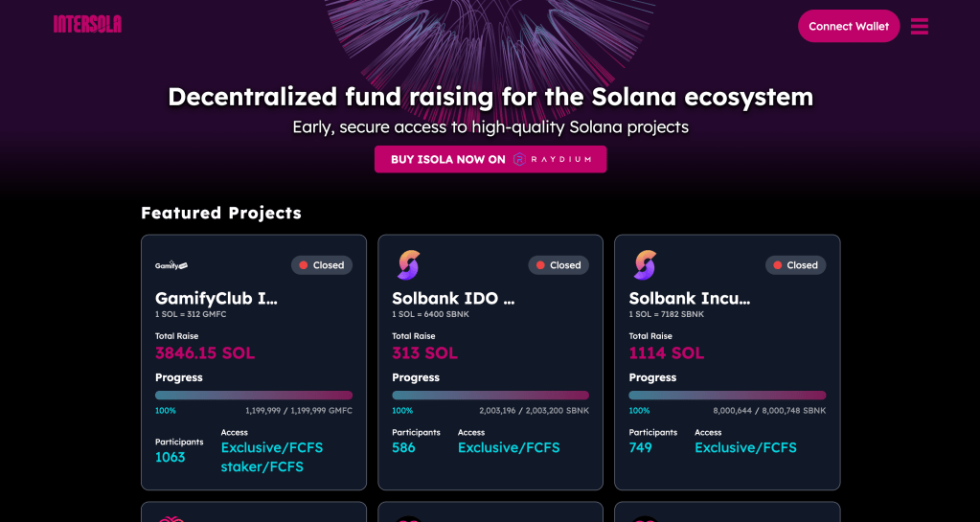980x522 pixels.
Task: Click Buy ISOLA Now on Raydium
Action: [490, 159]
